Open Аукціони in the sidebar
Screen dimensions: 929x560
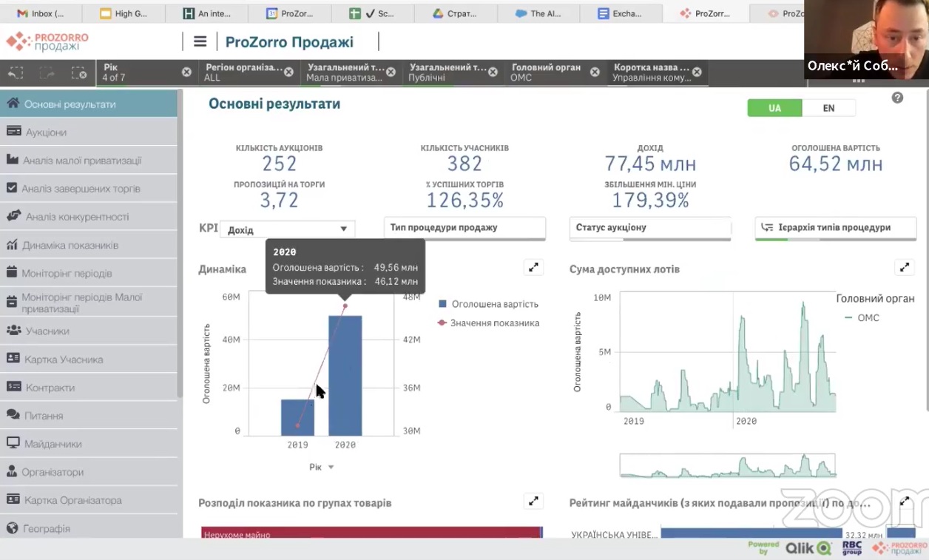[46, 132]
